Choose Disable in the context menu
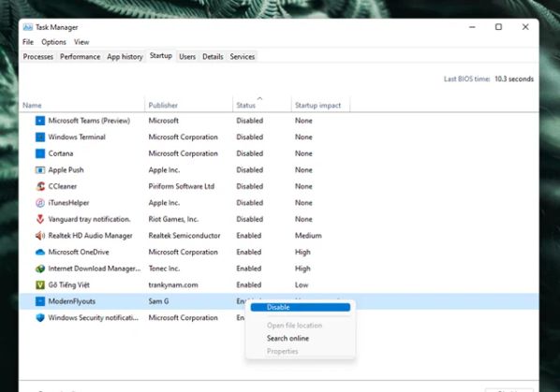Screen dimensions: 560x392 pyautogui.click(x=301, y=307)
